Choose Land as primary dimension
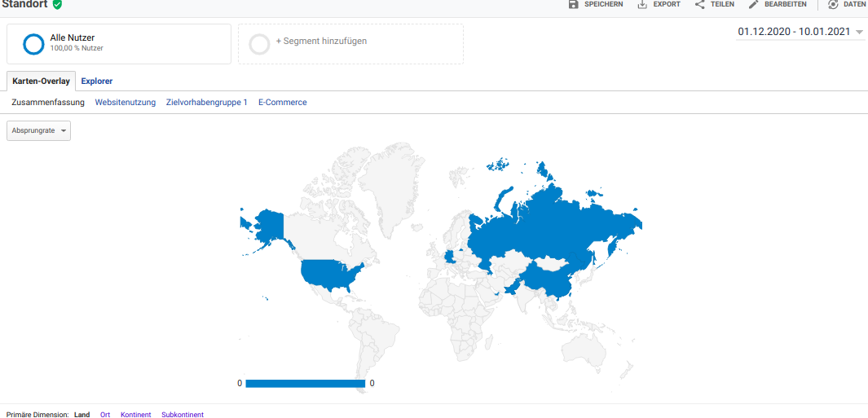The height and width of the screenshot is (418, 868). click(82, 414)
